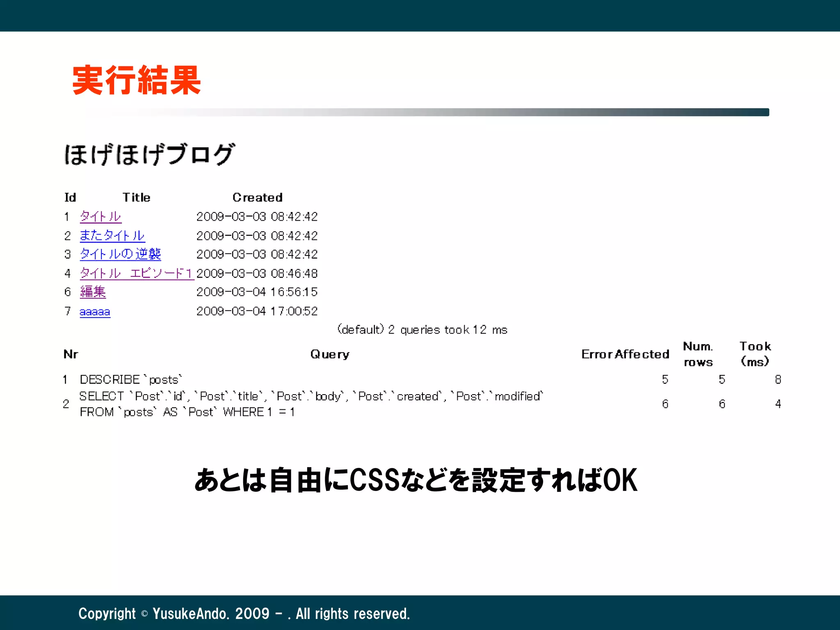Click took value 8 for DESCRIBE query
The image size is (840, 630).
pos(778,379)
